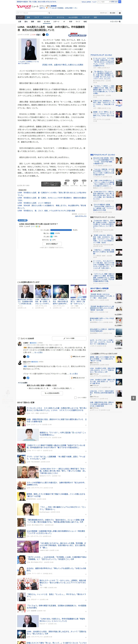
Task: Select the みんなの意見 navigation tab
Action: point(73,17)
